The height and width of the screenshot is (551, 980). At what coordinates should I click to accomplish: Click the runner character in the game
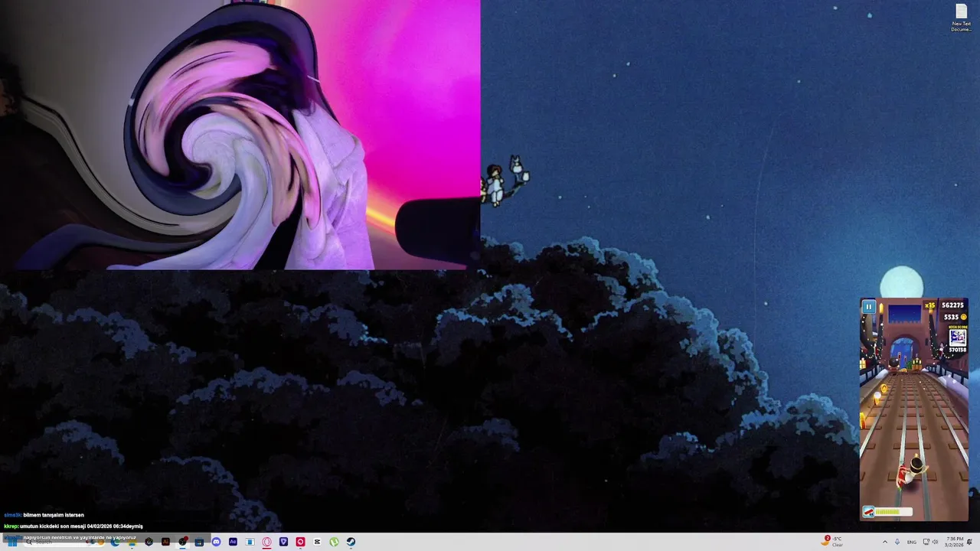[910, 471]
